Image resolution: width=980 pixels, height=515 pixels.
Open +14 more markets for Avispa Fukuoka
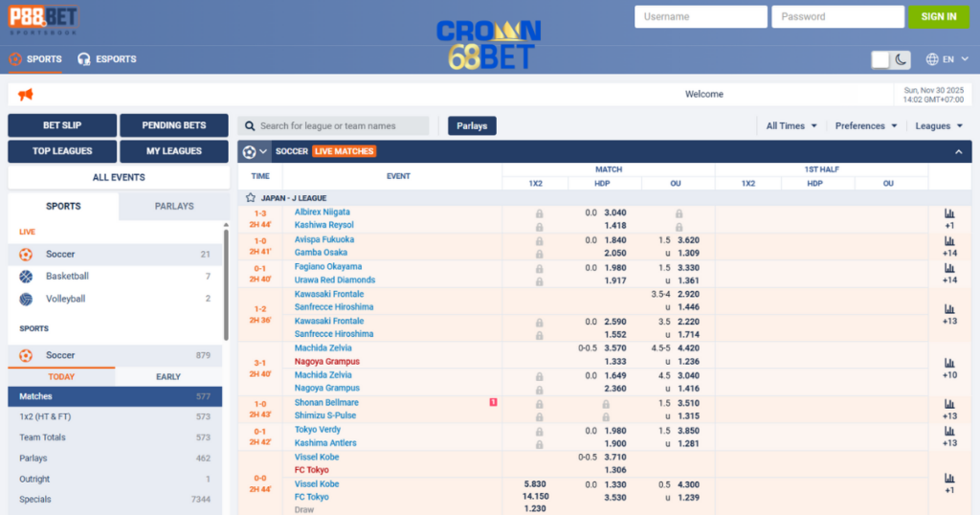949,253
